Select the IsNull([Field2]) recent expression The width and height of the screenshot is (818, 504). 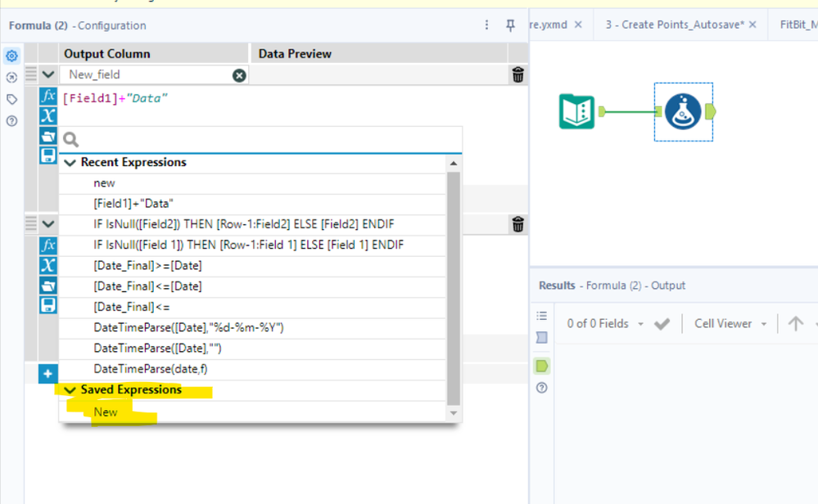[x=252, y=225]
